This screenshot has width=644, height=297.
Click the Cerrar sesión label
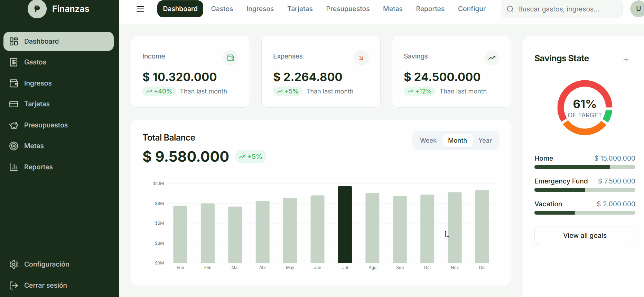click(x=46, y=286)
